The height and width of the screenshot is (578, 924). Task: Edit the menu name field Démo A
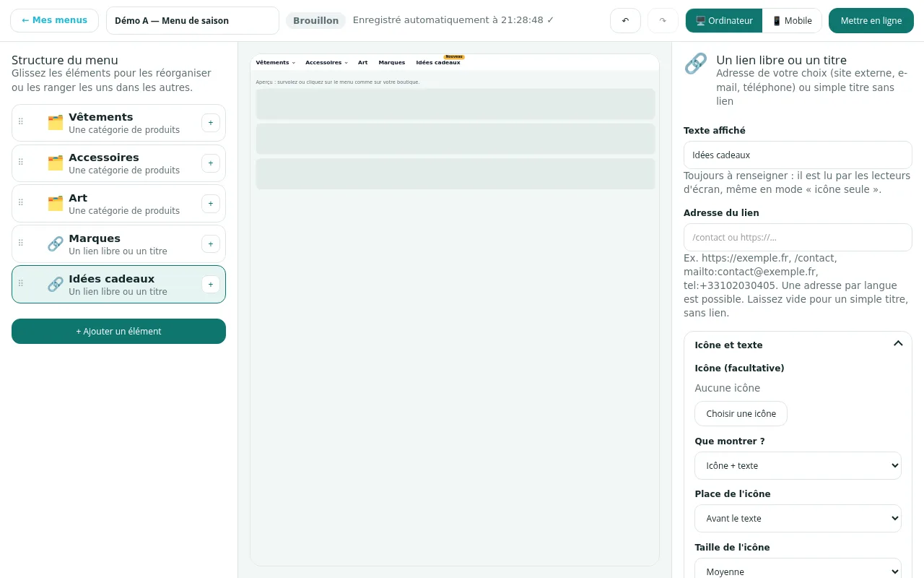193,20
